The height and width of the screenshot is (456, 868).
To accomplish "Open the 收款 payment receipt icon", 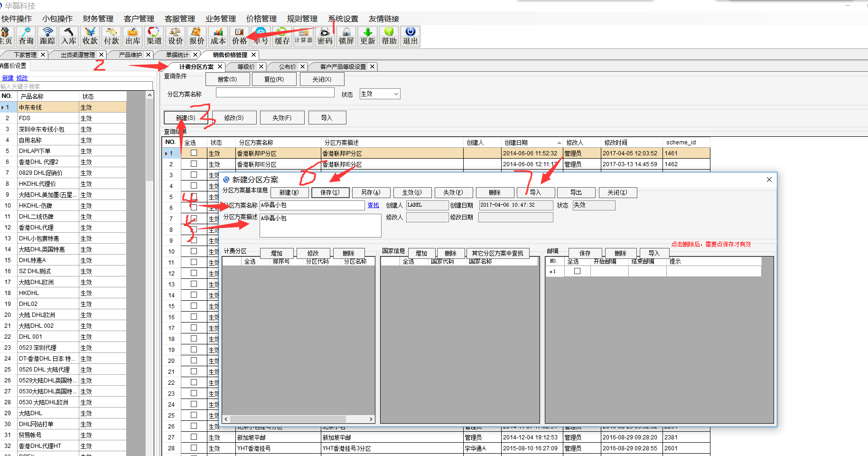I will click(90, 36).
